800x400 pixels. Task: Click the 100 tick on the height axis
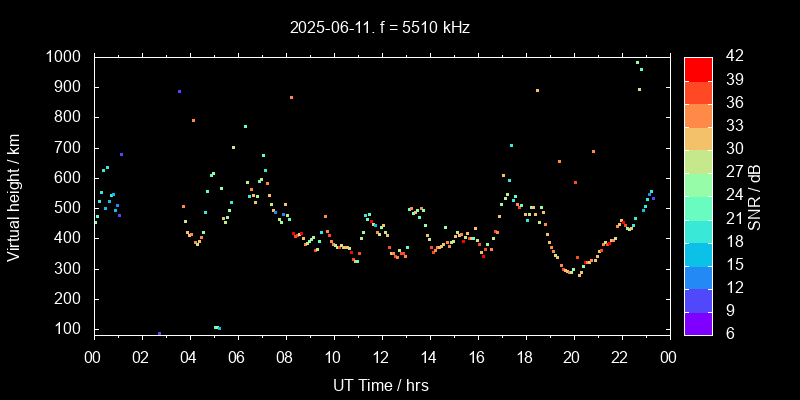tap(68, 329)
